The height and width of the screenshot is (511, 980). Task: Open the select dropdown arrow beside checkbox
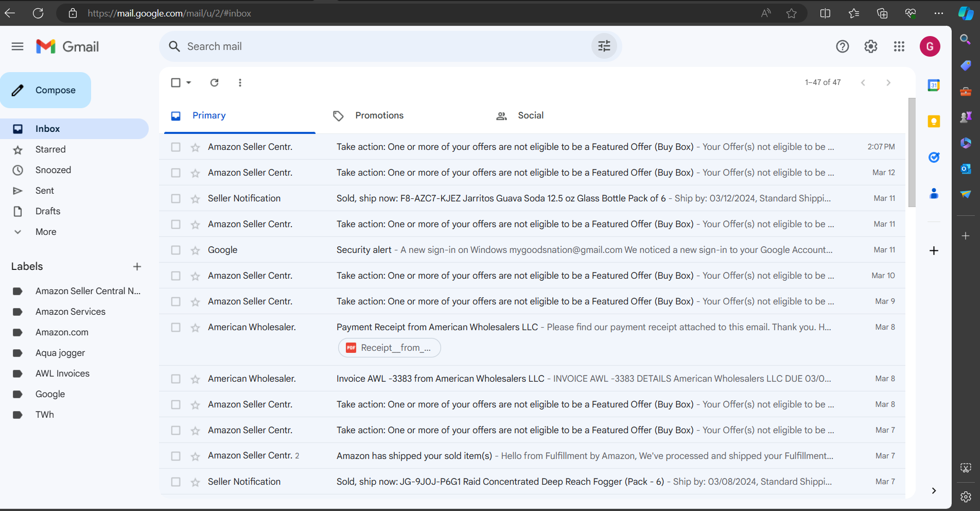pyautogui.click(x=188, y=82)
